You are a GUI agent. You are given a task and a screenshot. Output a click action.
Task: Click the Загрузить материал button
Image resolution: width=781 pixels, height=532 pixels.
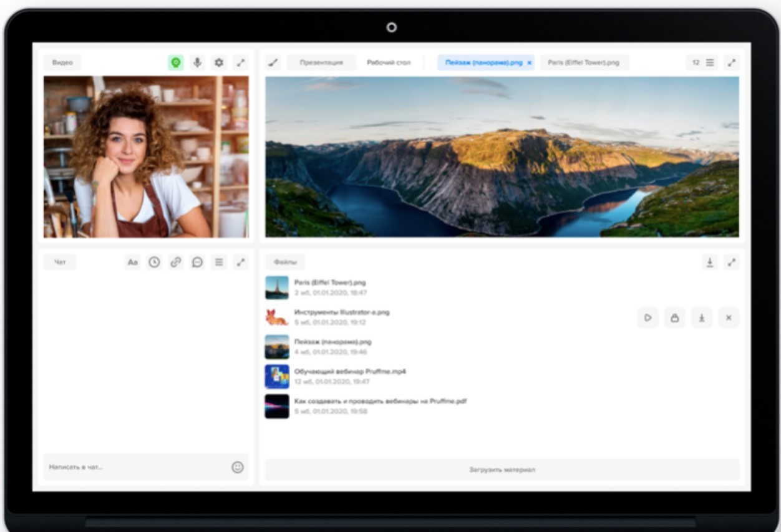[x=502, y=470]
